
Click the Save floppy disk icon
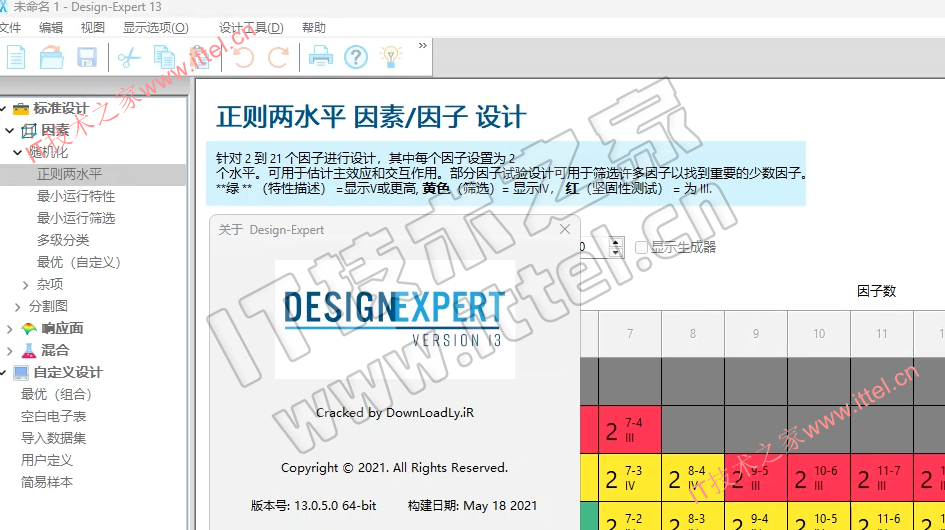87,57
